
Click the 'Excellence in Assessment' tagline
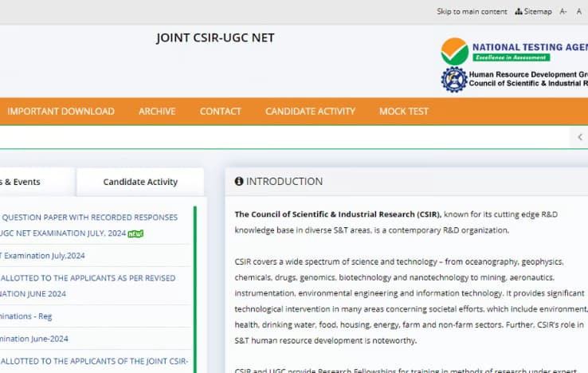click(512, 57)
